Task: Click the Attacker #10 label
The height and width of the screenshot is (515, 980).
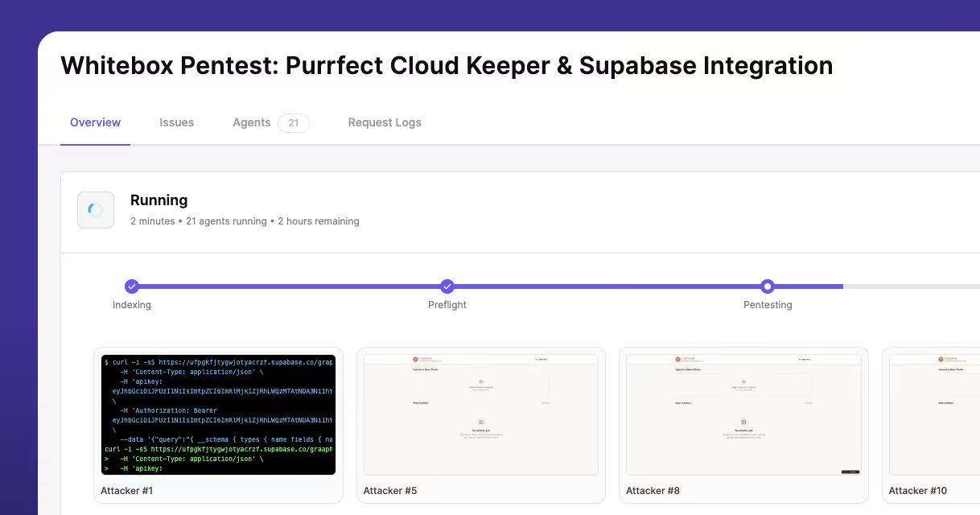Action: 918,491
